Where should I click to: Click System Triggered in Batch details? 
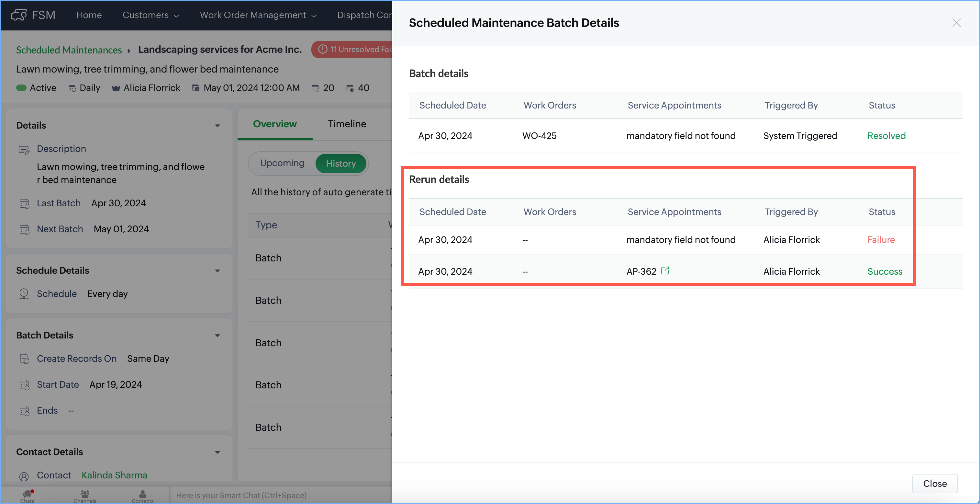[x=800, y=136]
